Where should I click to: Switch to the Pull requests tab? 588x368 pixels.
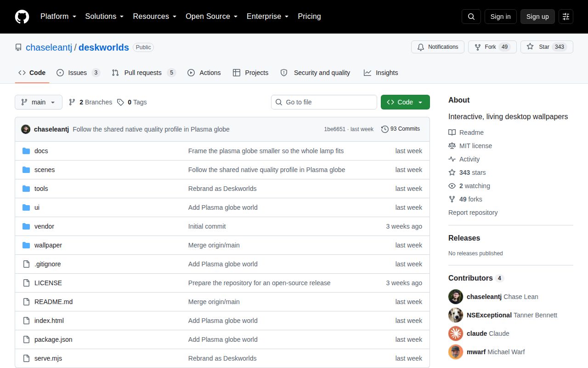click(x=144, y=73)
